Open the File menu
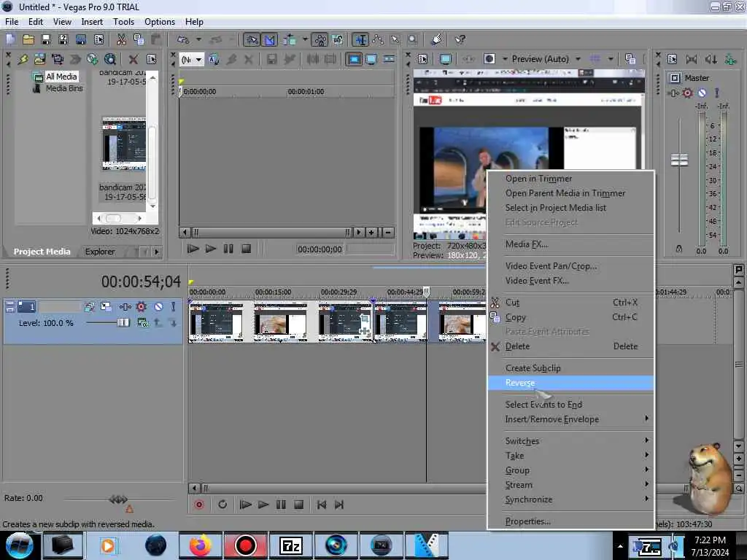 pyautogui.click(x=12, y=22)
